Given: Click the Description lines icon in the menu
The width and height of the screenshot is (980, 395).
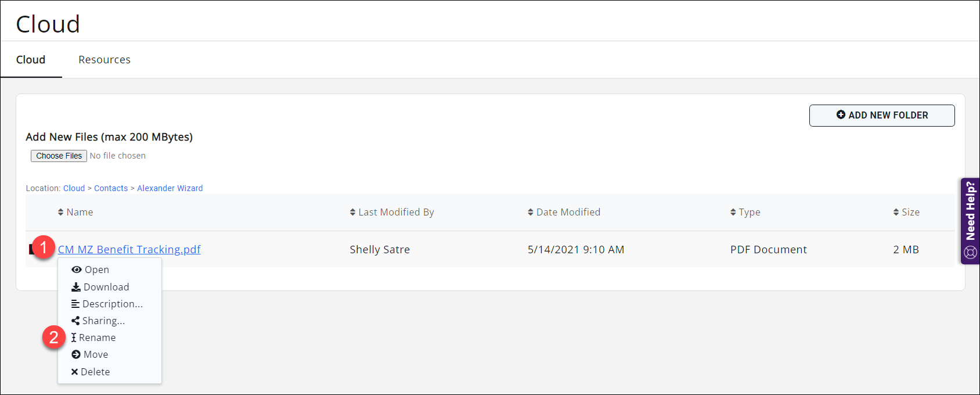Looking at the screenshot, I should 75,303.
